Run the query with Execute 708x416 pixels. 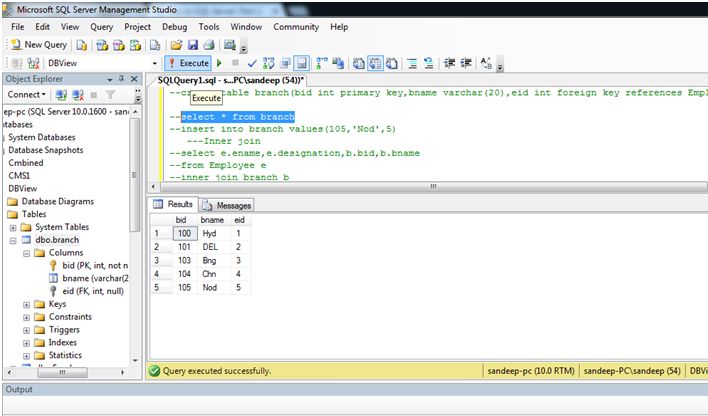point(188,62)
